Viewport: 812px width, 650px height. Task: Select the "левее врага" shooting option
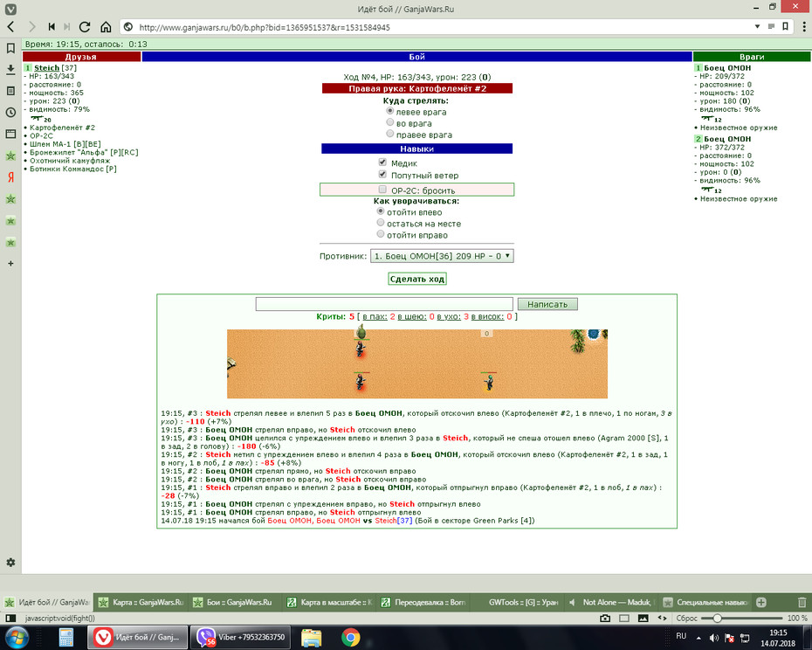tap(390, 111)
